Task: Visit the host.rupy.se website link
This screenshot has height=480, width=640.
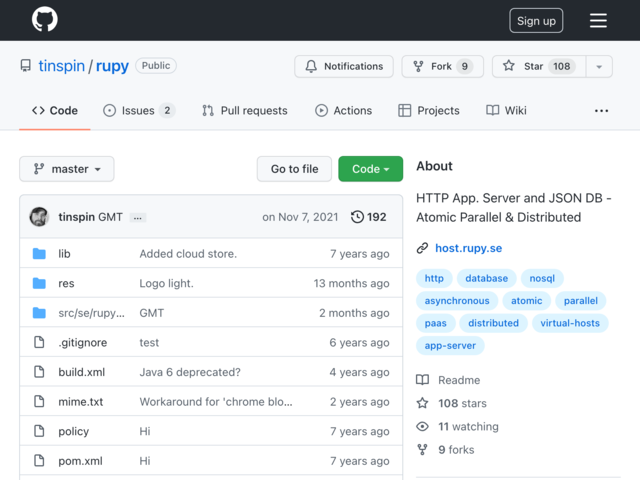Action: click(x=469, y=248)
